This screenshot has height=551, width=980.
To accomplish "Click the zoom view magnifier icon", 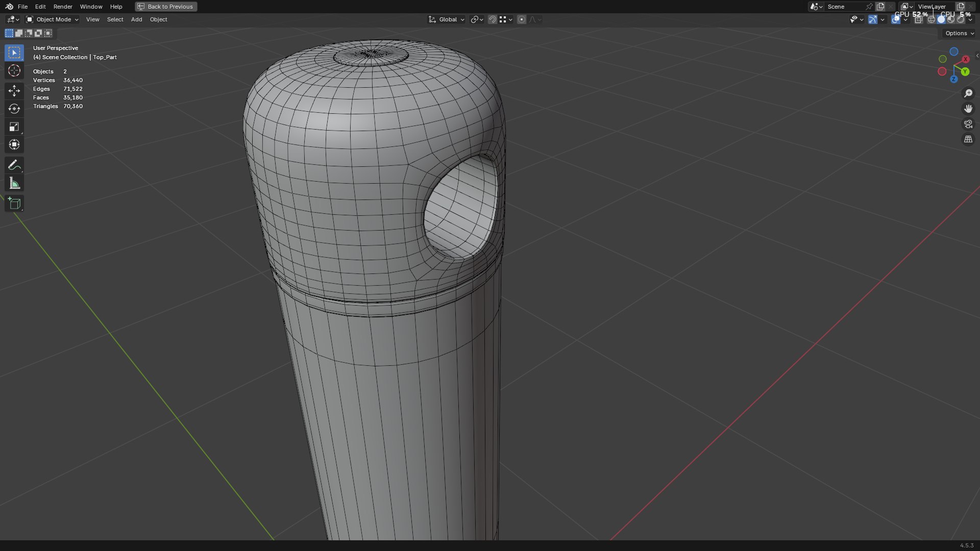I will [x=968, y=93].
